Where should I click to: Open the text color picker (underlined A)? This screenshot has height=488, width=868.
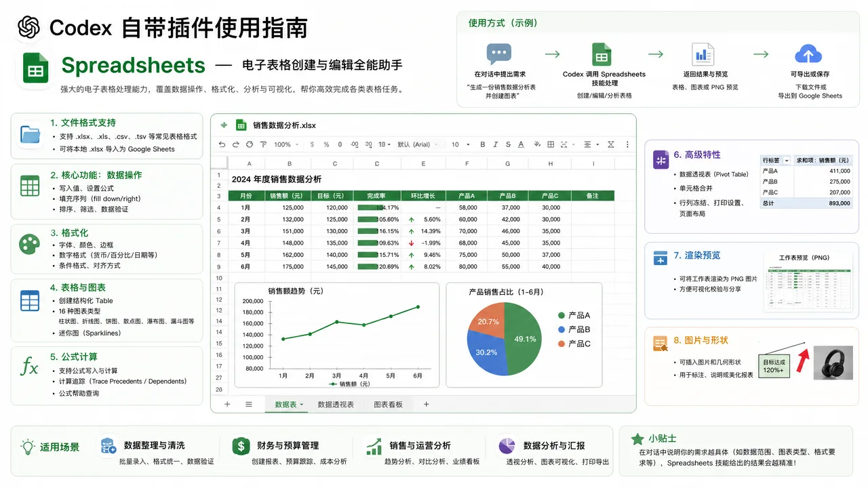521,144
